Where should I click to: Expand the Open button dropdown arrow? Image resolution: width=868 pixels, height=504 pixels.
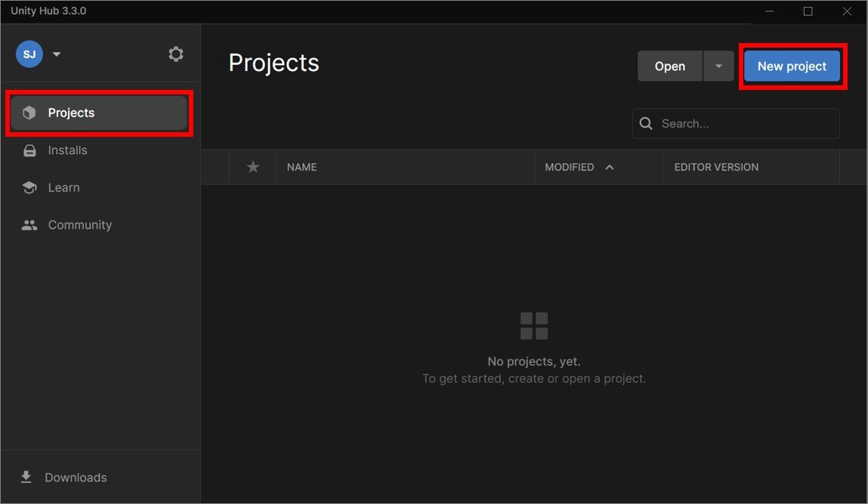718,66
